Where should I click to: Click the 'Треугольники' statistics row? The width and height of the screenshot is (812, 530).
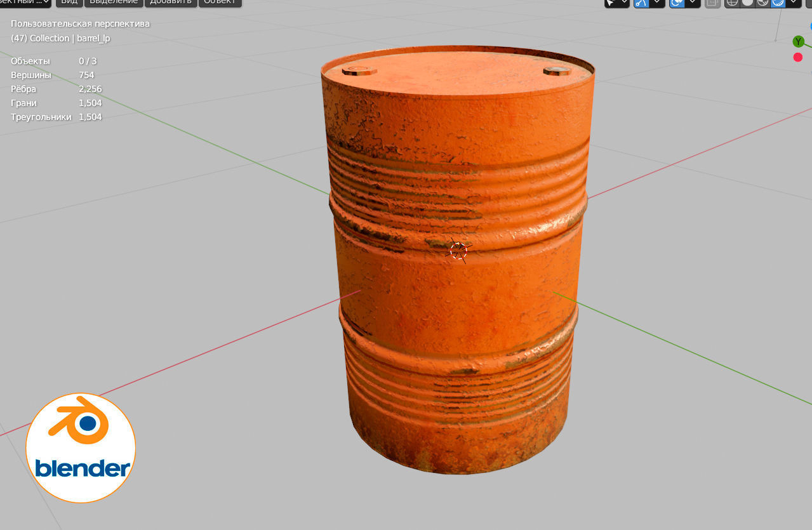(x=57, y=117)
